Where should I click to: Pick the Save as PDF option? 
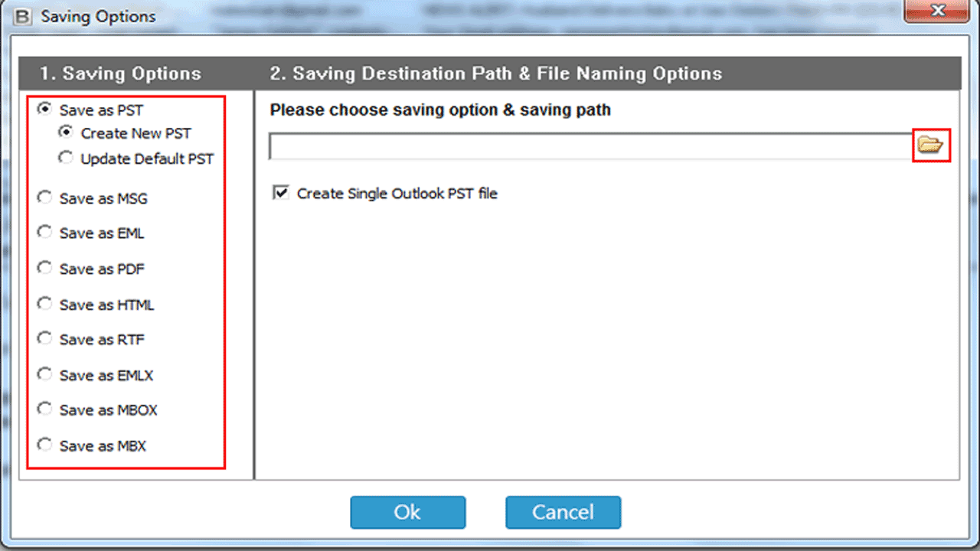tap(45, 269)
